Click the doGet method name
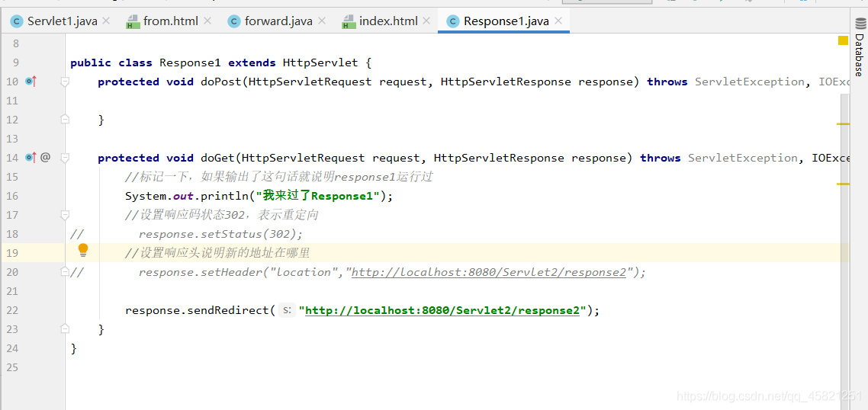This screenshot has width=868, height=410. [217, 158]
